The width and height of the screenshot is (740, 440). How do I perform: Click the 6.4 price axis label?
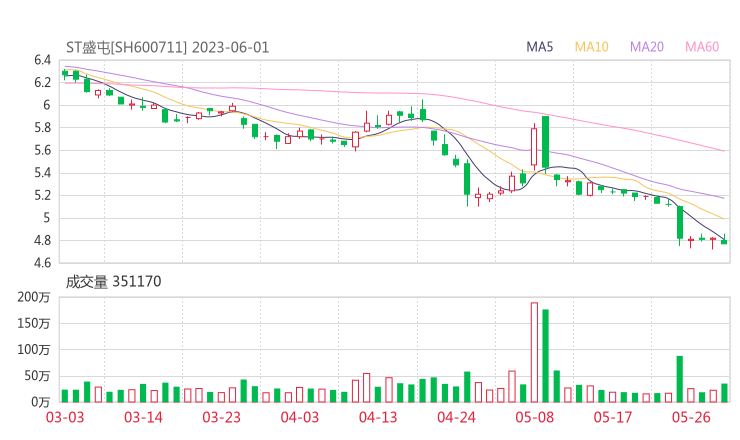pos(42,60)
